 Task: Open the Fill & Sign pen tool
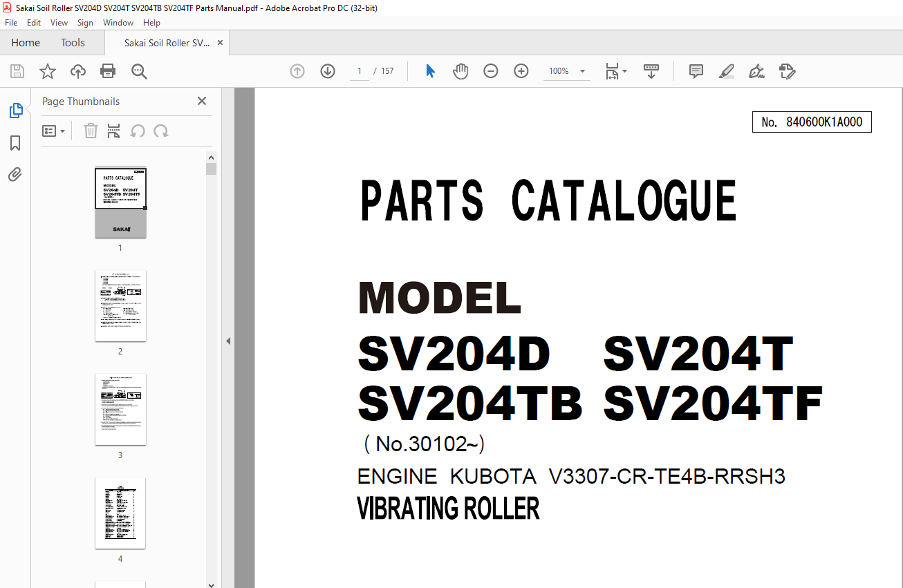756,71
